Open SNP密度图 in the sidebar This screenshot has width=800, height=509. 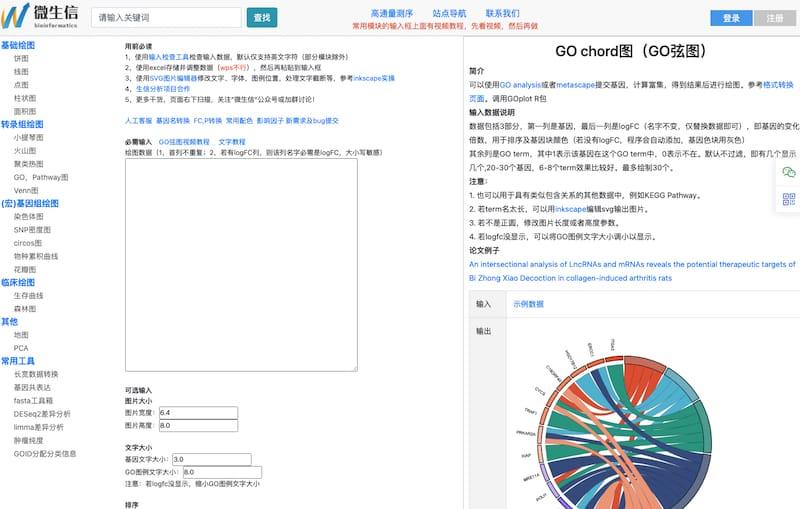click(32, 230)
